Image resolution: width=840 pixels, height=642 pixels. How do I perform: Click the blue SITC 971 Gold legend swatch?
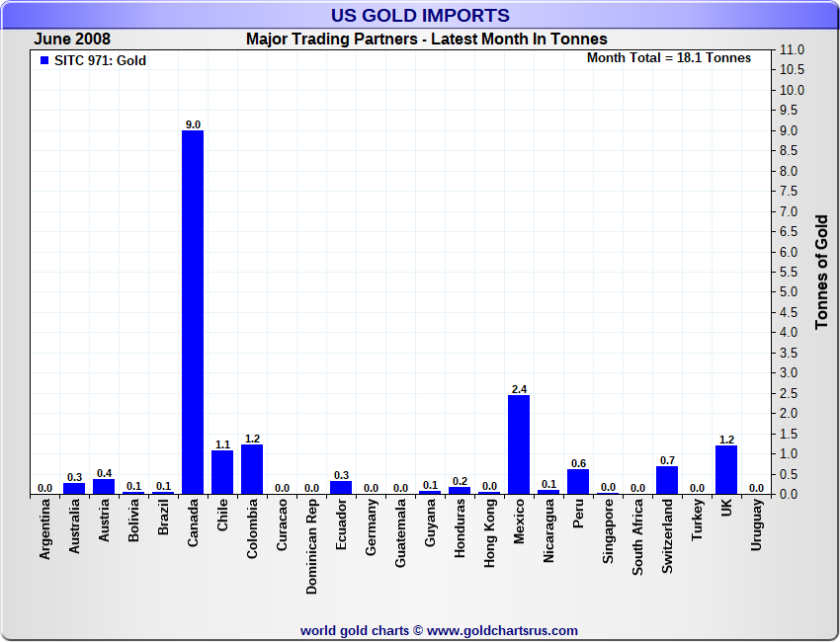coord(43,60)
